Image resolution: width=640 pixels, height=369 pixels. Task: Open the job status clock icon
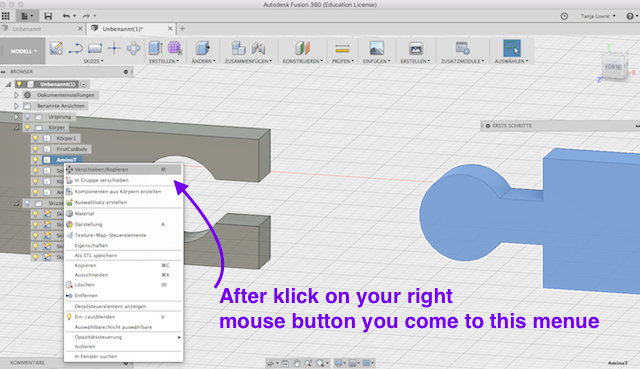point(564,16)
